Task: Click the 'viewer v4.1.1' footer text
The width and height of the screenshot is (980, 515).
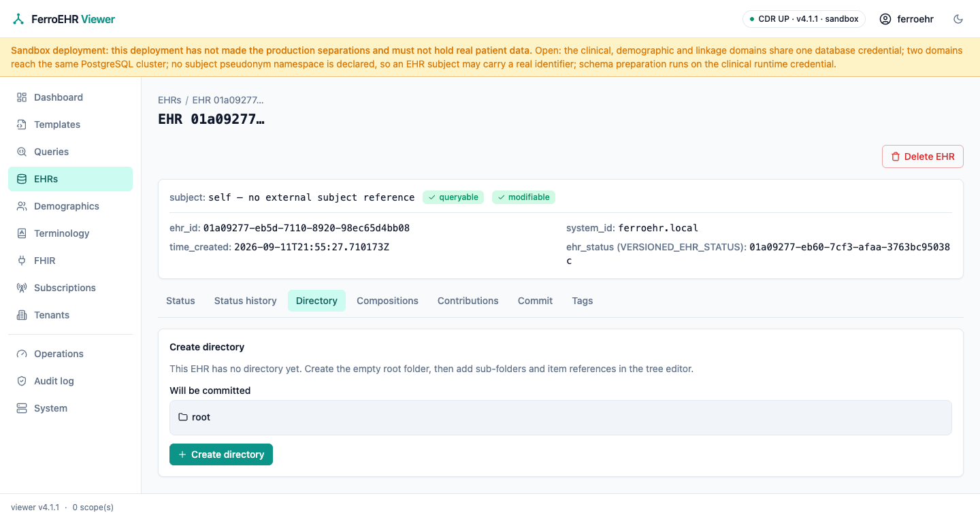Action: (x=35, y=508)
